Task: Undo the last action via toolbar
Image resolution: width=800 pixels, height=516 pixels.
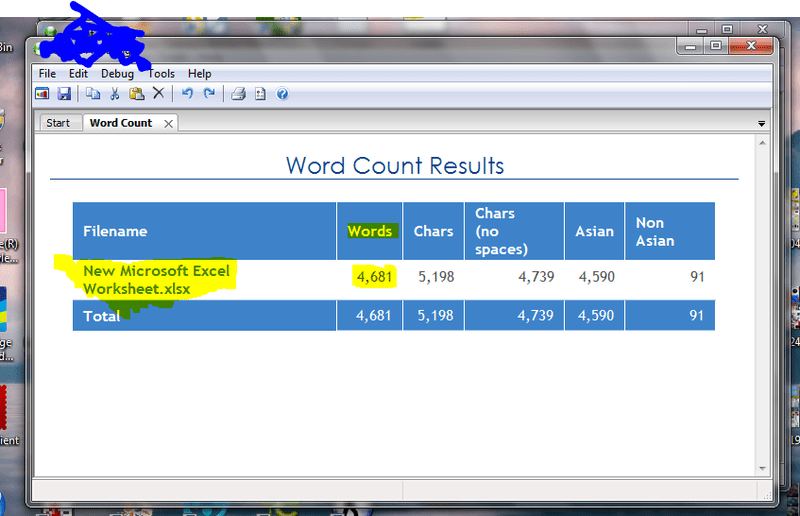Action: click(x=187, y=94)
